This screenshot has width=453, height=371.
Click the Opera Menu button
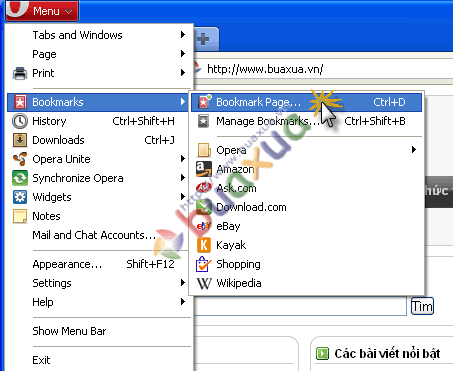42,10
